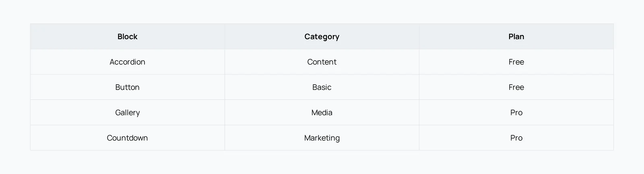Image resolution: width=644 pixels, height=174 pixels.
Task: Click the Content category cell
Action: (322, 62)
